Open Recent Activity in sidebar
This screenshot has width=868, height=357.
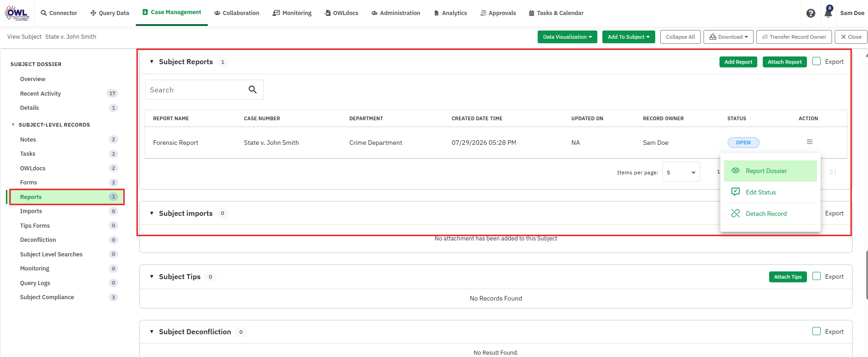tap(41, 93)
